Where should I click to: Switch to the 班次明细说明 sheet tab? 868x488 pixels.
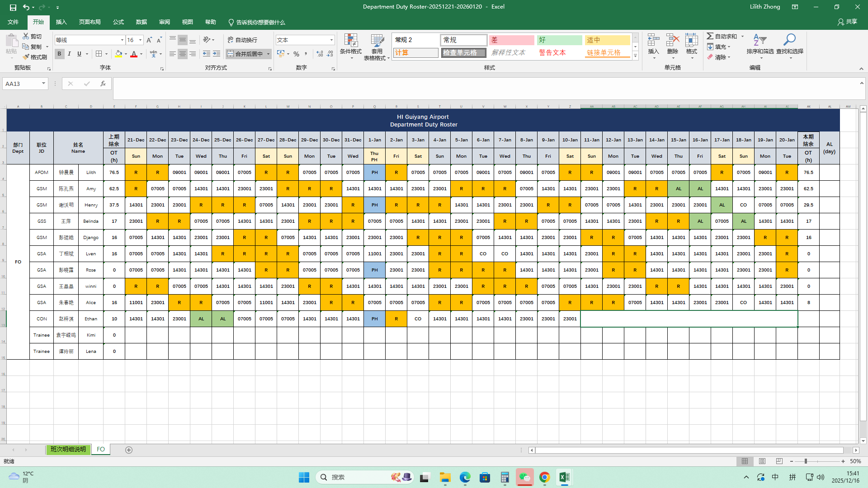click(68, 449)
